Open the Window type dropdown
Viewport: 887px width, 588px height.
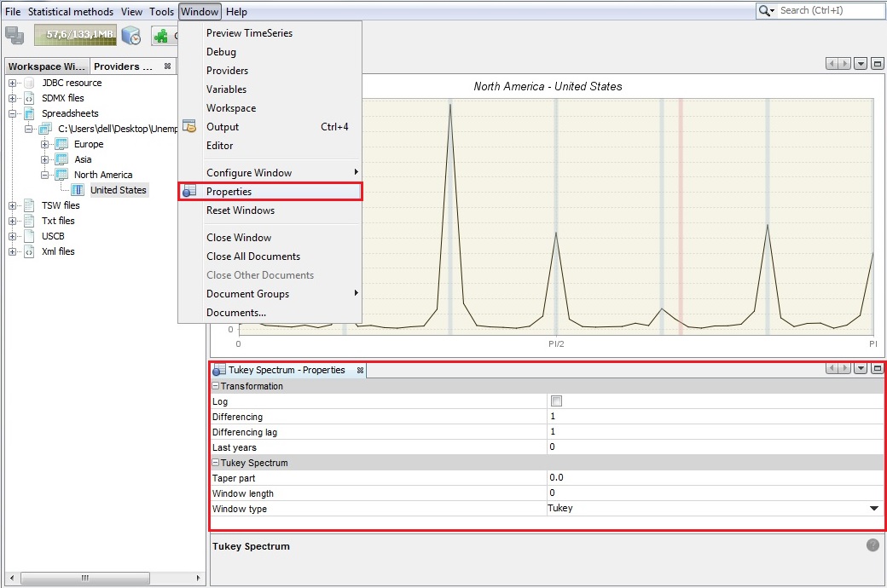(873, 509)
